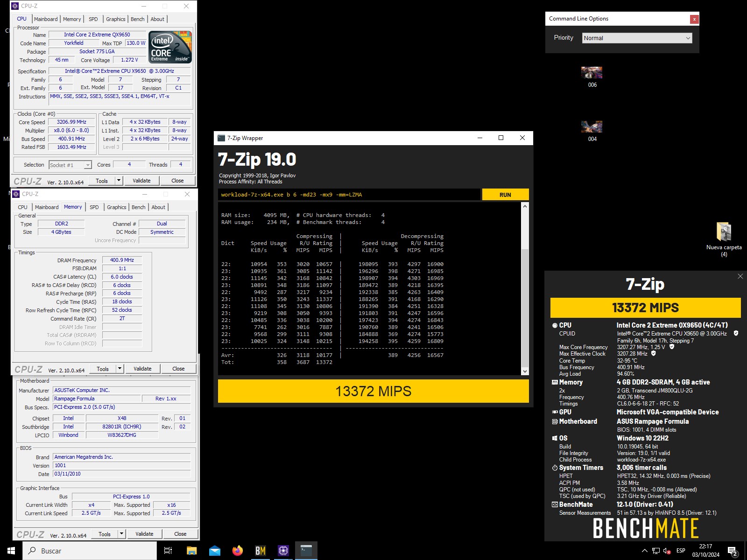Select the 7-Zip Wrapper taskbar icon
Image resolution: width=747 pixels, height=560 pixels.
pyautogui.click(x=306, y=551)
